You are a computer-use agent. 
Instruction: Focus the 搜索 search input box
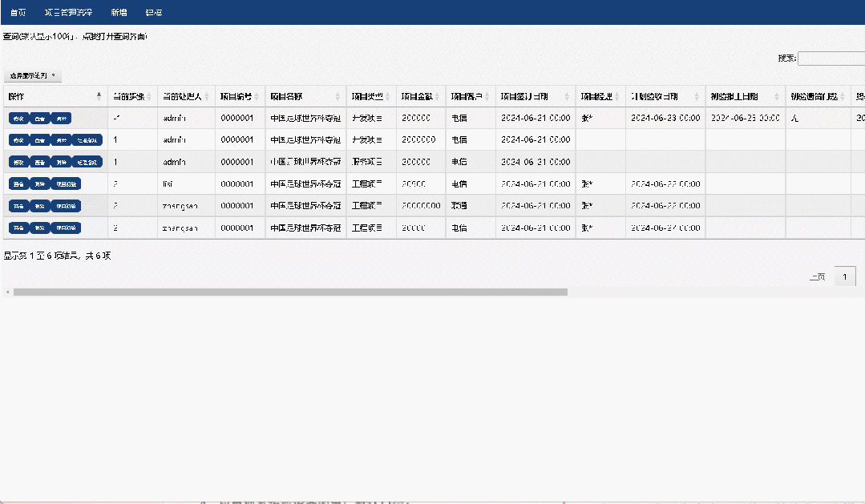tap(831, 58)
